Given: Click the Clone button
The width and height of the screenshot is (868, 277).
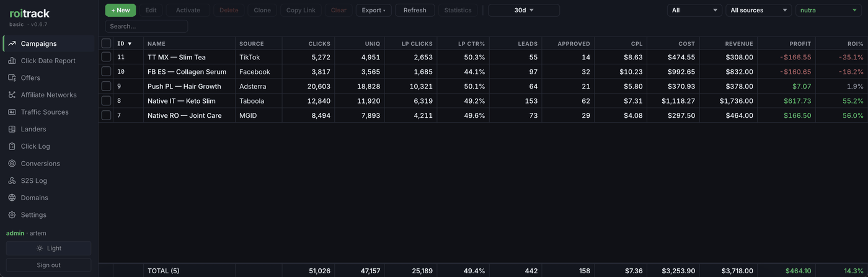Looking at the screenshot, I should coord(262,10).
